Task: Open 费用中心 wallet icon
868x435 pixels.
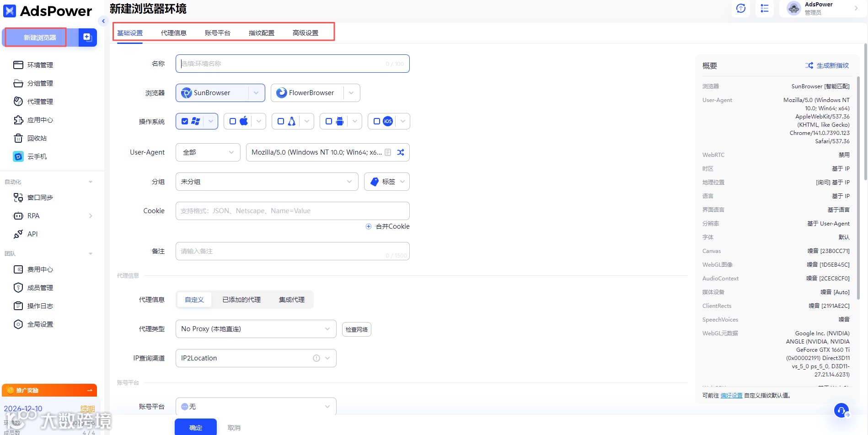Action: [x=18, y=269]
